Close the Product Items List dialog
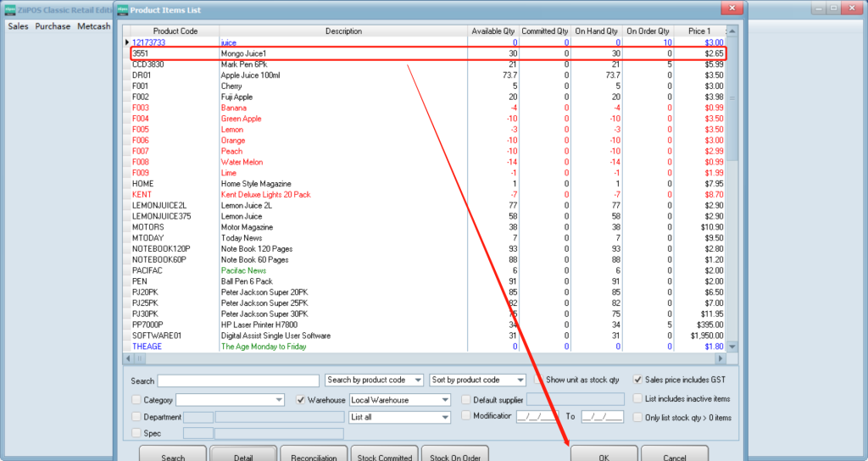Screen dimensions: 868x461 click(731, 8)
